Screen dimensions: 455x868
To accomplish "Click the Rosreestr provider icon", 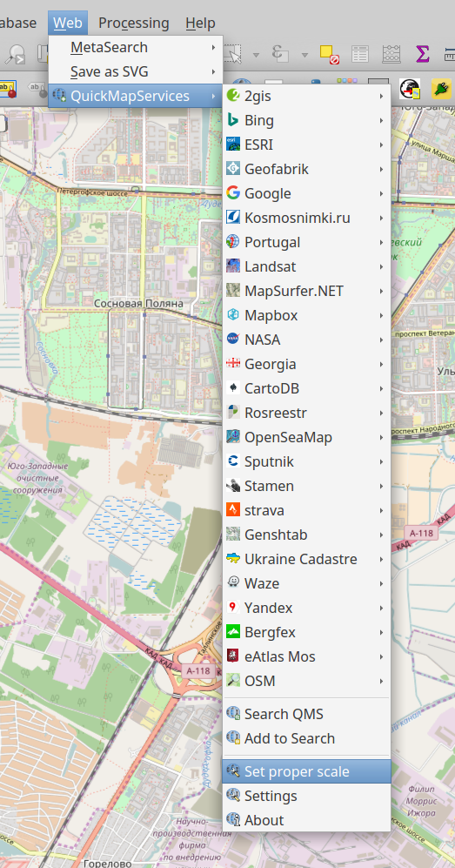I will click(233, 413).
